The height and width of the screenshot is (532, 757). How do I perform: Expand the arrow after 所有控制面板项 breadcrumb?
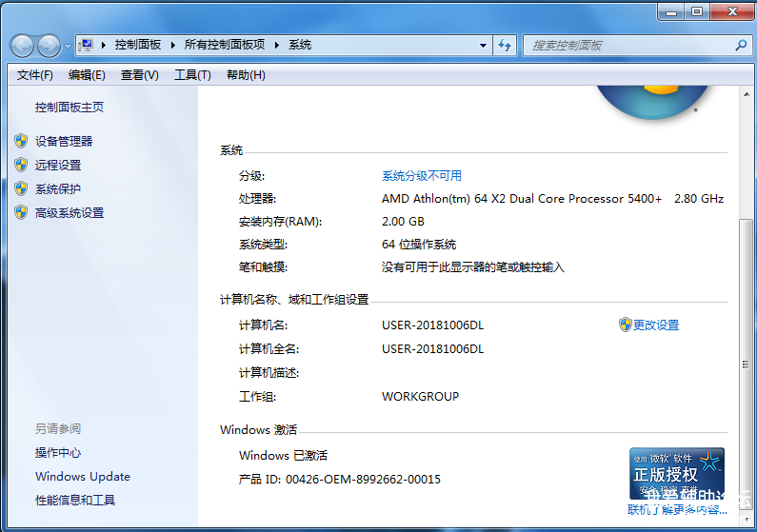coord(276,45)
